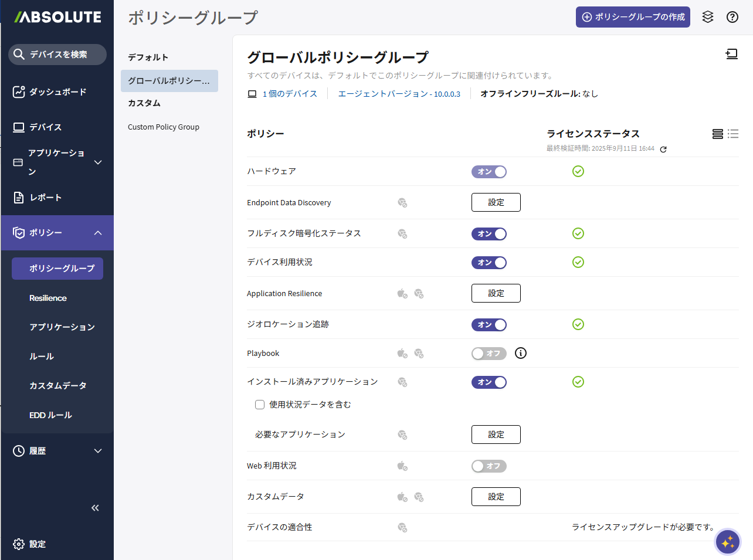
Task: Click the Playbook info icon
Action: [520, 353]
